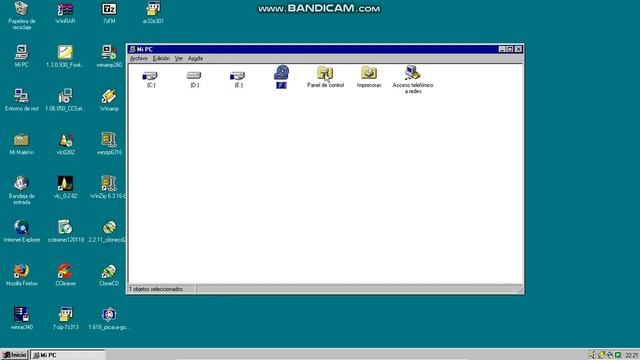Click the volume speaker tray icon

coord(592,355)
